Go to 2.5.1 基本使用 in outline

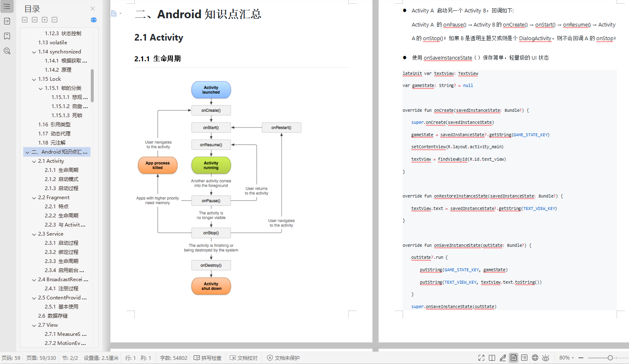pyautogui.click(x=61, y=307)
